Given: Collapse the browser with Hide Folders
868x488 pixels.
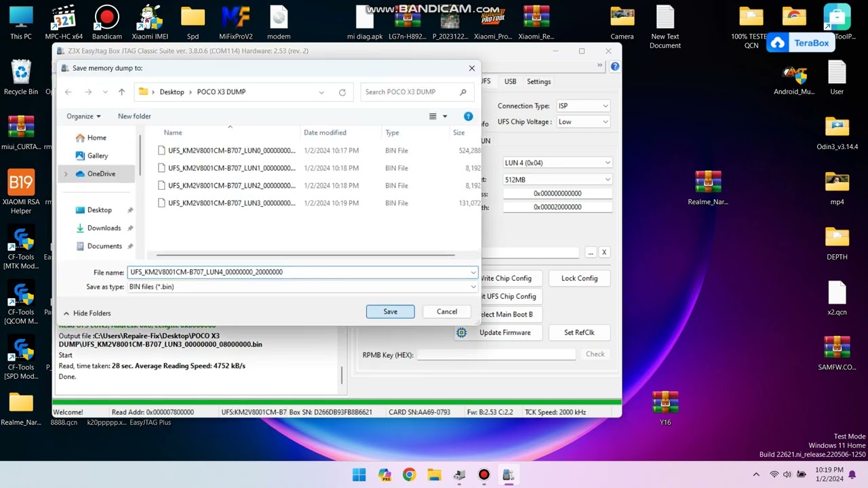Looking at the screenshot, I should coord(87,313).
